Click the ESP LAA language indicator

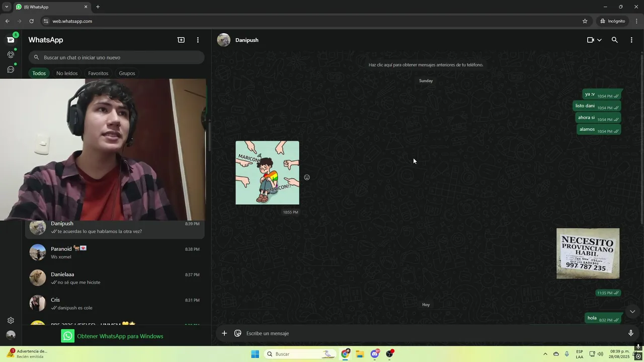point(580,354)
